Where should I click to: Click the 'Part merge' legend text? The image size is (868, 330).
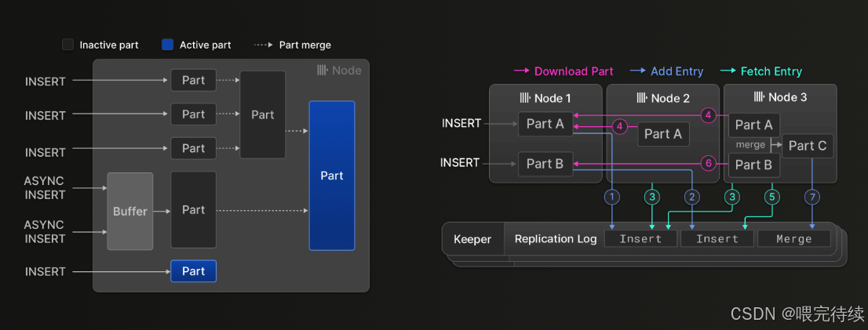click(x=305, y=45)
